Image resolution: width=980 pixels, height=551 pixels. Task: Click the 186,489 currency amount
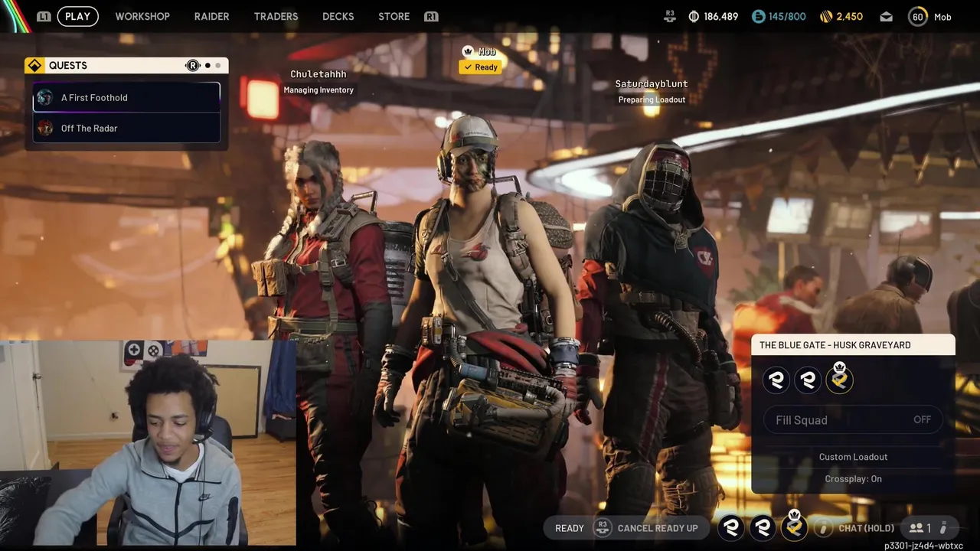tap(721, 16)
